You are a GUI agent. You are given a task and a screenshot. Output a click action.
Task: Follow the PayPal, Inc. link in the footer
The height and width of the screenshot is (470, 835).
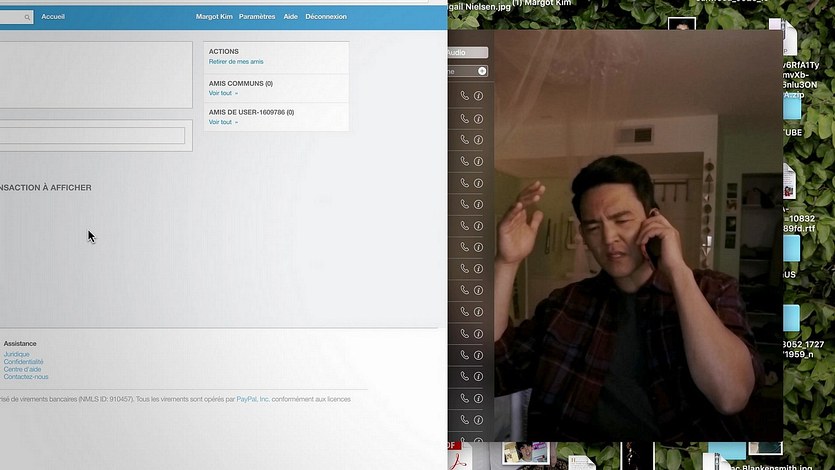[253, 399]
